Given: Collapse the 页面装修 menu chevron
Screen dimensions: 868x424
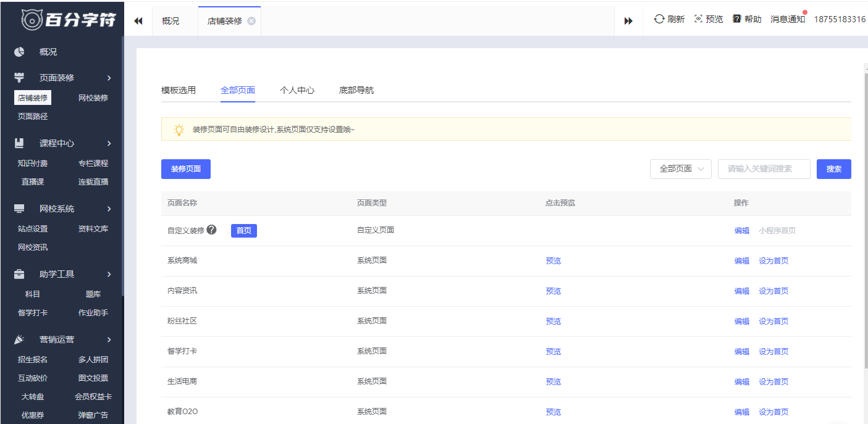Looking at the screenshot, I should pos(109,78).
